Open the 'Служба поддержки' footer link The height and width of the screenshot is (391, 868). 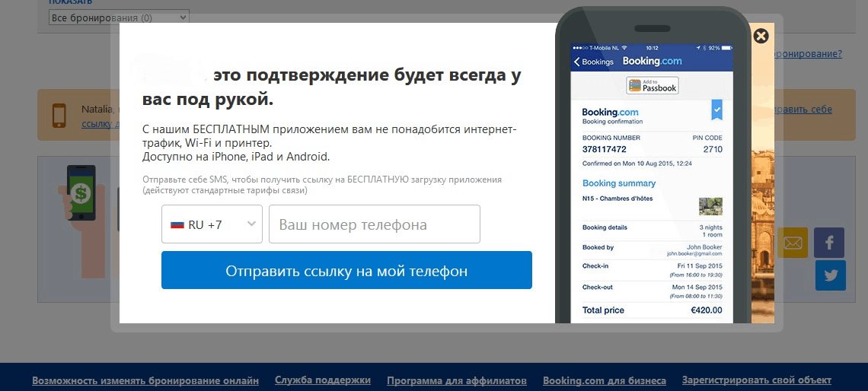pyautogui.click(x=323, y=380)
